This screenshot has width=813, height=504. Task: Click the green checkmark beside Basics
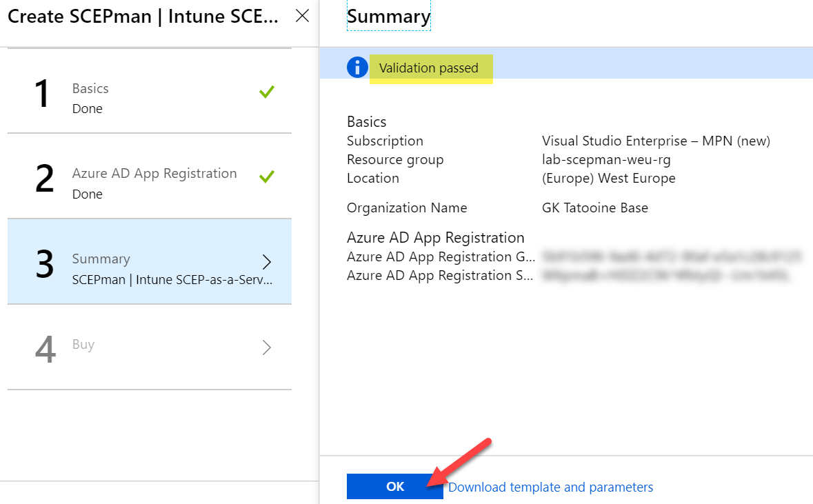click(x=267, y=92)
